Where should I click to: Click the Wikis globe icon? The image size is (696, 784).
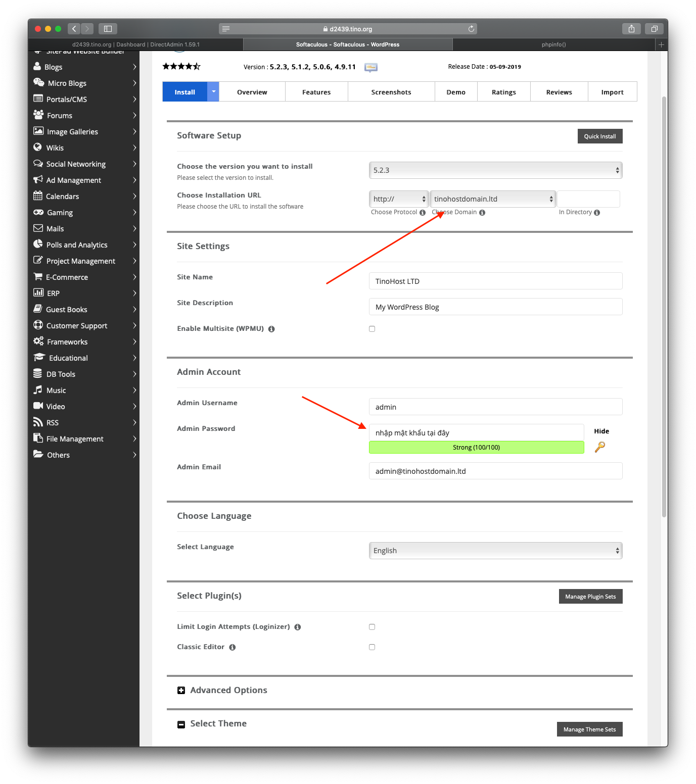coord(37,147)
